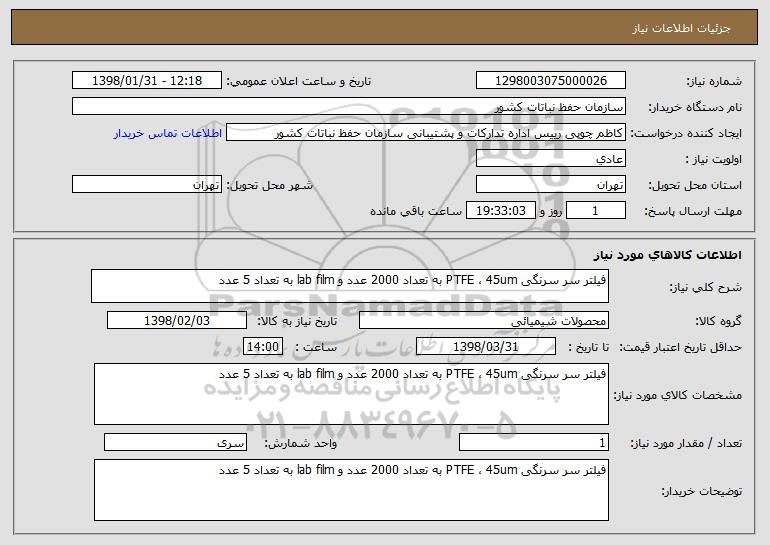Click the priority field showing عادي
Image resolution: width=770 pixels, height=545 pixels.
550,159
